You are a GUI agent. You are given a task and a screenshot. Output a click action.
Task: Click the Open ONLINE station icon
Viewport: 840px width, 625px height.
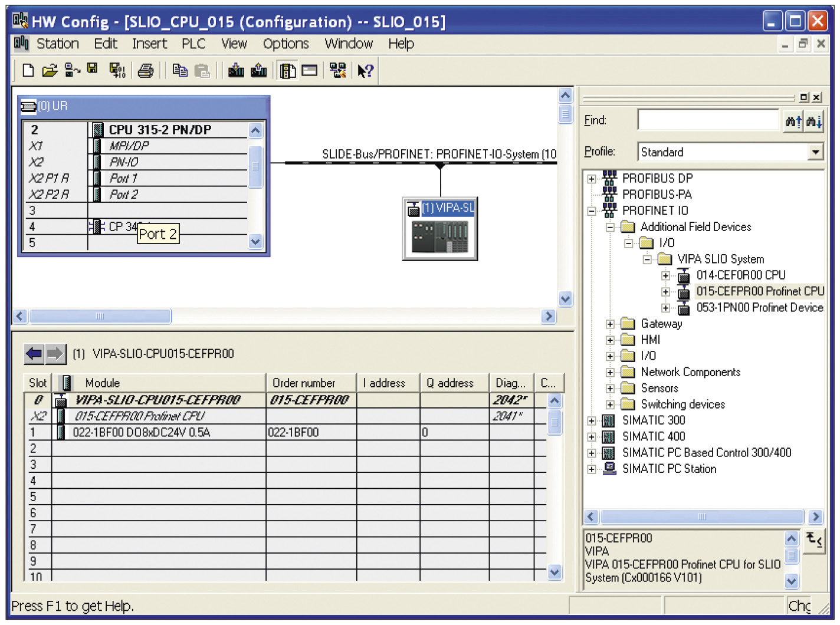[x=72, y=71]
